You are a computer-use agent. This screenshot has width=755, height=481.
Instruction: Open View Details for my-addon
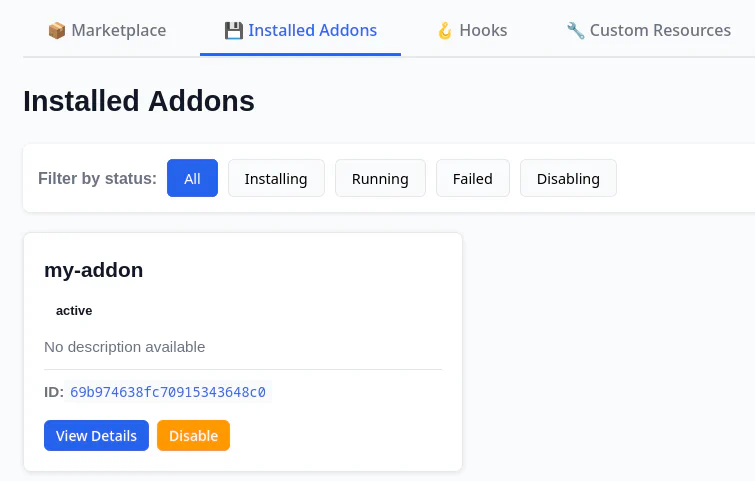[x=96, y=436]
